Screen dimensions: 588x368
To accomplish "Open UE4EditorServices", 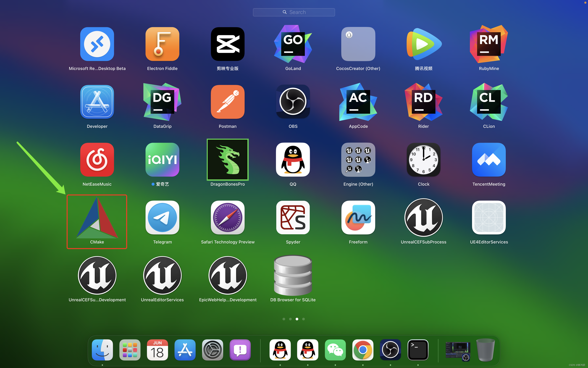I will pyautogui.click(x=489, y=218).
